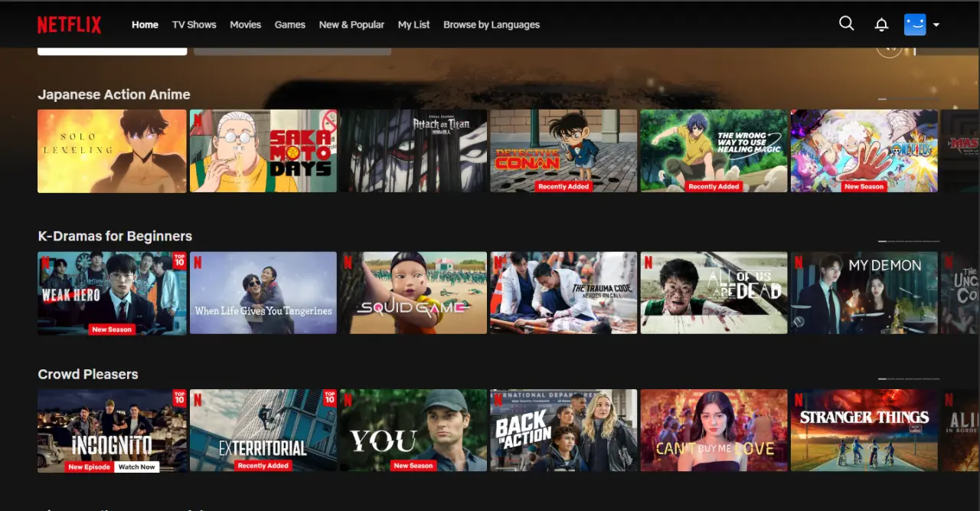Open the TV Shows menu item
Image resolution: width=980 pixels, height=511 pixels.
[194, 25]
